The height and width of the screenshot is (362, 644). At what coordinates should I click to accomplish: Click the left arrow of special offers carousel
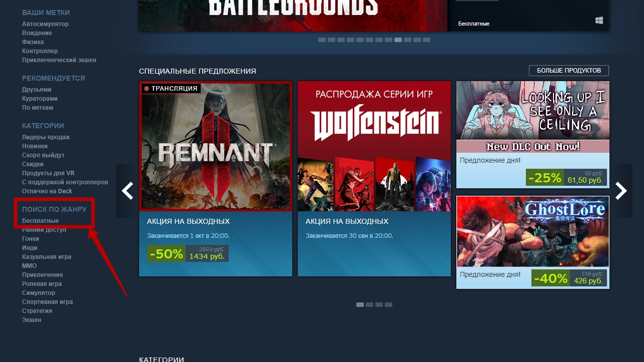pyautogui.click(x=128, y=191)
